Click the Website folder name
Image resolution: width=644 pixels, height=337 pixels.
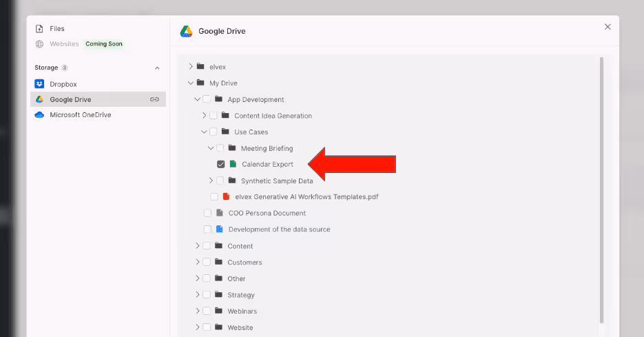(240, 327)
